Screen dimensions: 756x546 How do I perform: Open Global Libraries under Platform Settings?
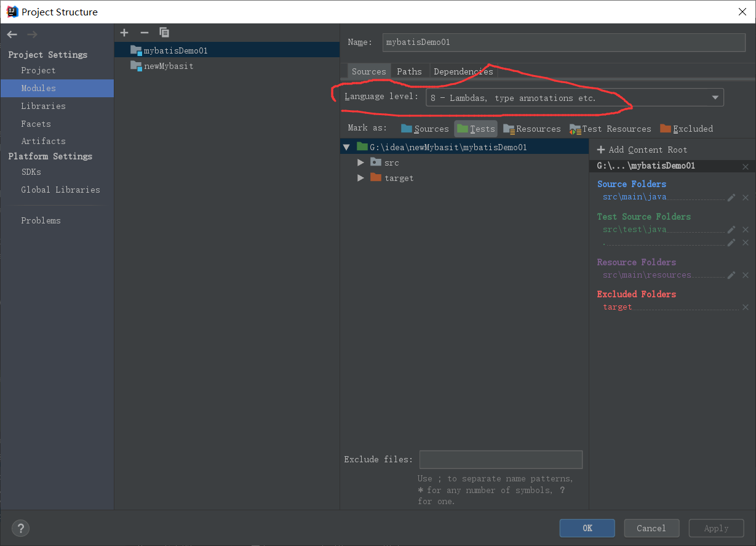[x=60, y=190]
